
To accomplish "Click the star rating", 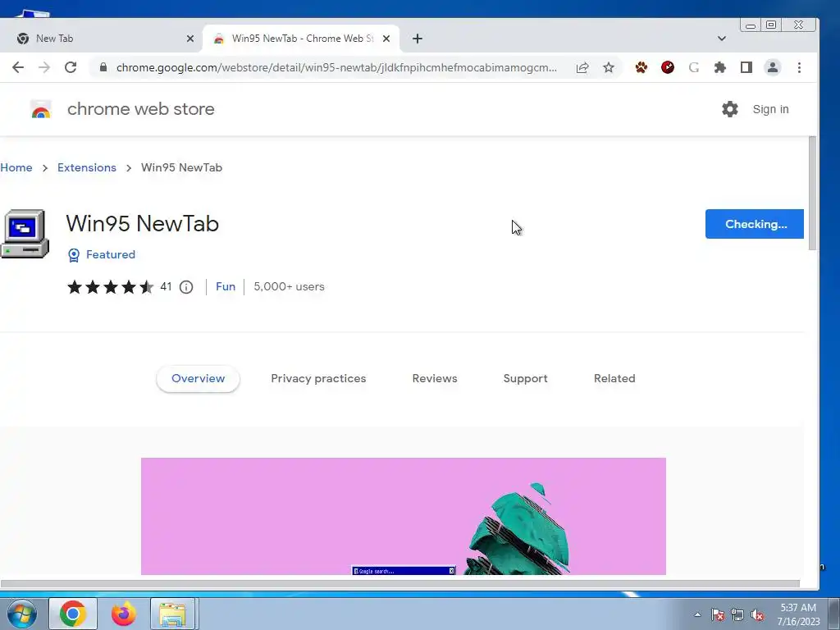I will pos(111,287).
